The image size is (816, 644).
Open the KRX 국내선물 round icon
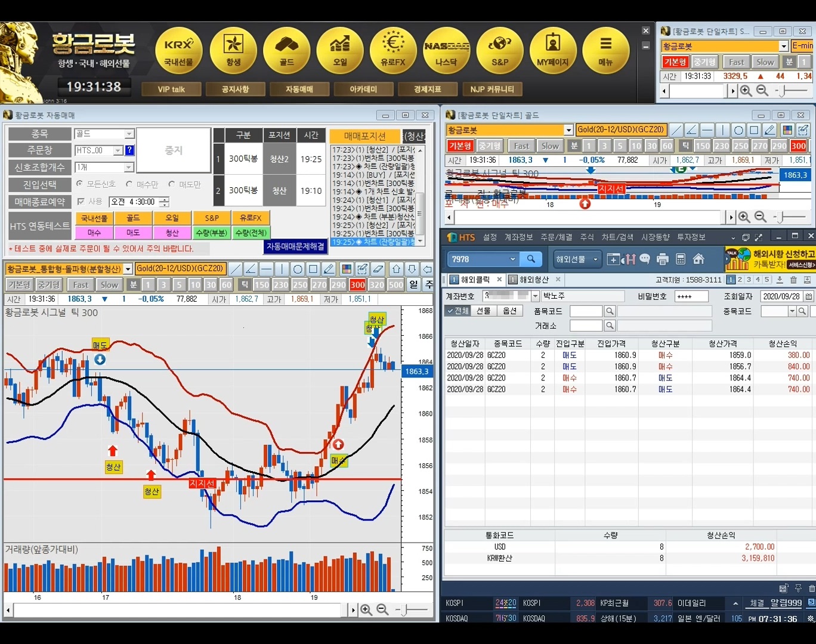179,51
